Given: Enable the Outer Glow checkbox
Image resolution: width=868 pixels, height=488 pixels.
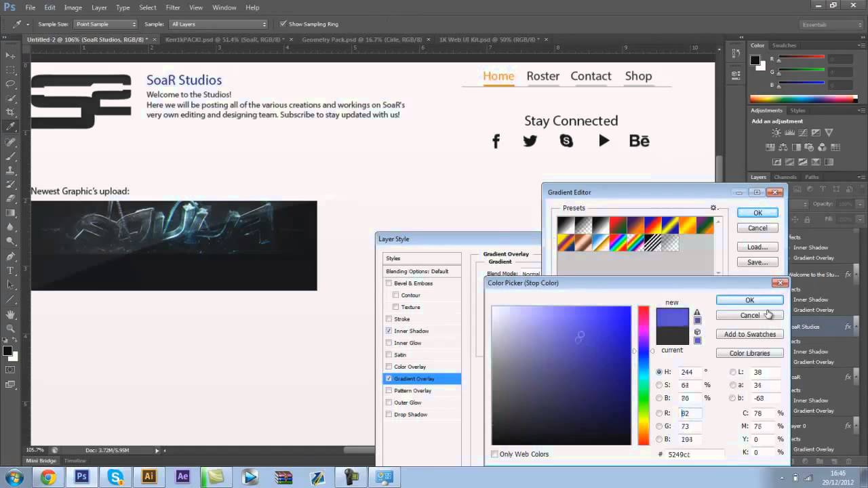Looking at the screenshot, I should [x=389, y=403].
